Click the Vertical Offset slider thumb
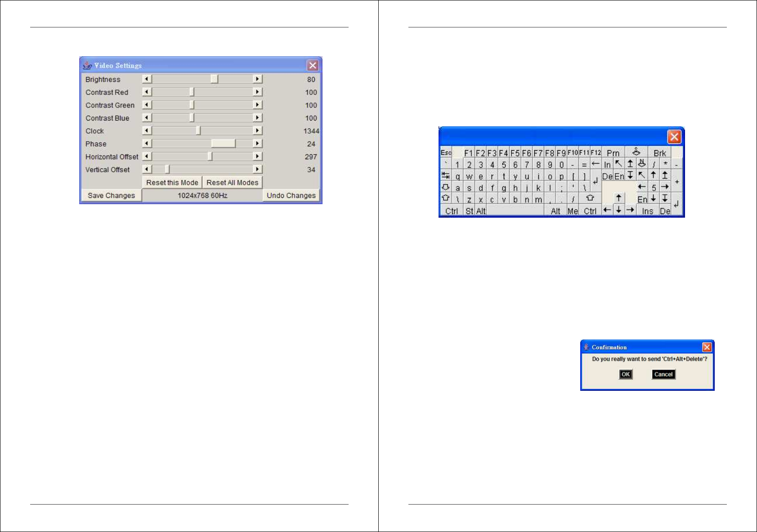Image resolution: width=757 pixels, height=532 pixels. (x=167, y=170)
